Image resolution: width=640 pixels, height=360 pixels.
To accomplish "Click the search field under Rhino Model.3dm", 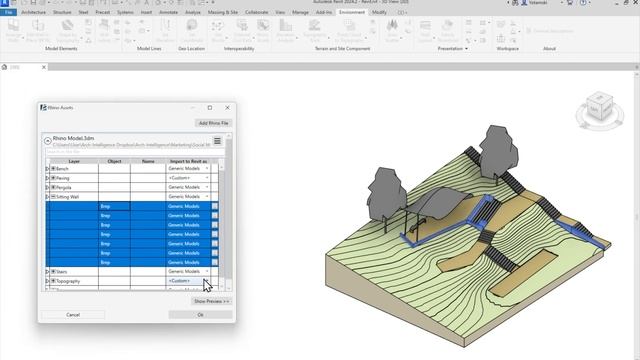I will coord(134,152).
